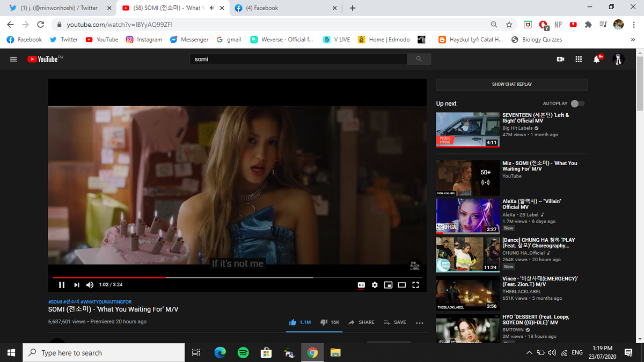Open the Instagram bookmark

pyautogui.click(x=144, y=40)
